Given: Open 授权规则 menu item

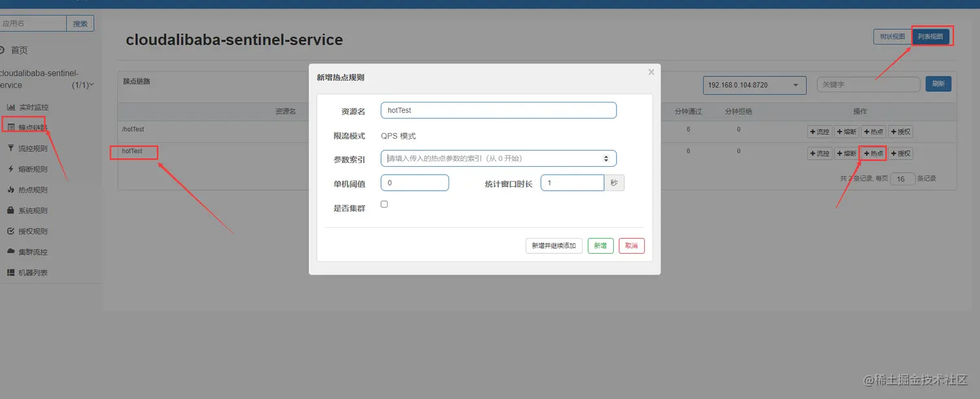Looking at the screenshot, I should click(33, 232).
